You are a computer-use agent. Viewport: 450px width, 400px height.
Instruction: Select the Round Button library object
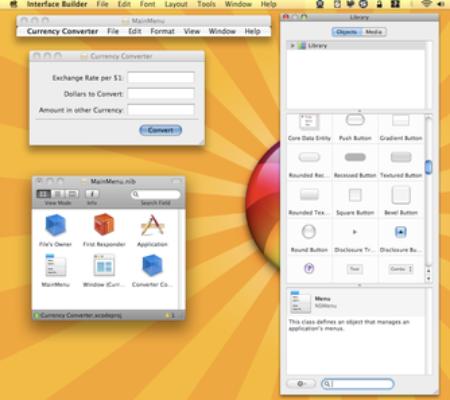pyautogui.click(x=309, y=238)
